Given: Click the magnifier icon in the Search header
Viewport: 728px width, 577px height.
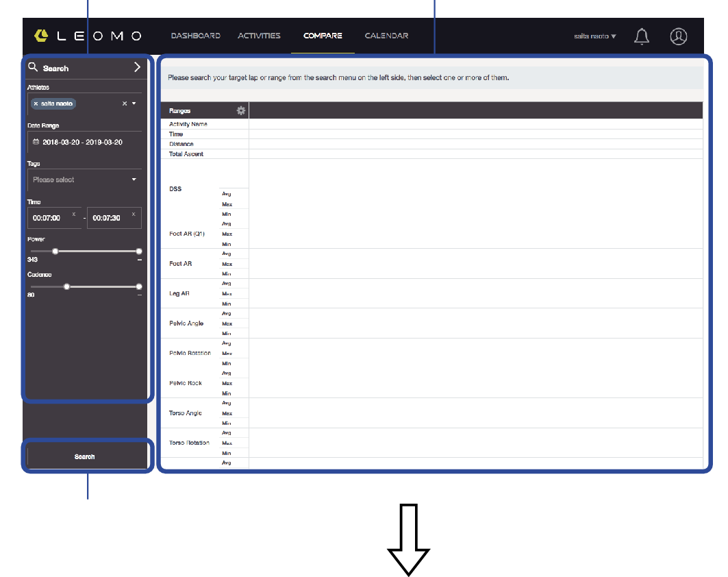Looking at the screenshot, I should click(x=33, y=67).
